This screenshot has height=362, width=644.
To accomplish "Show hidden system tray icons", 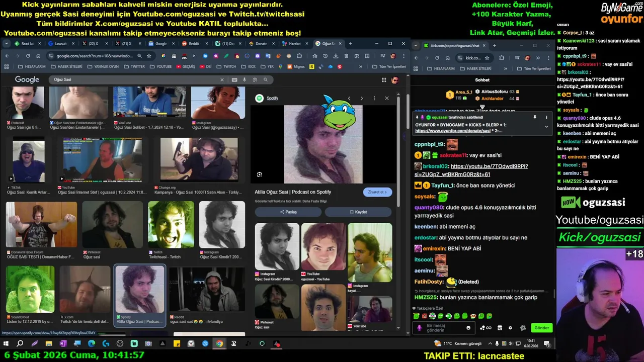I will point(491,344).
